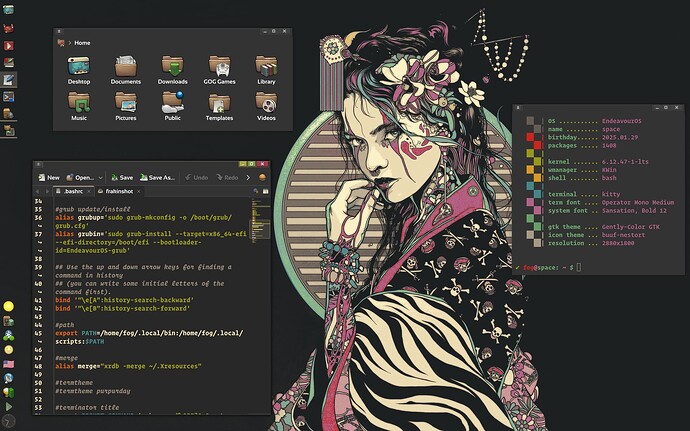Click the 'Gently-Color GTK' theme text
Image resolution: width=690 pixels, height=431 pixels.
(x=631, y=227)
